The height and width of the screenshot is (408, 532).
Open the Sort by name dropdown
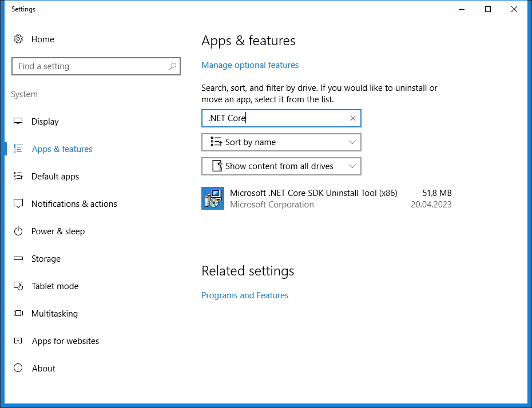281,142
